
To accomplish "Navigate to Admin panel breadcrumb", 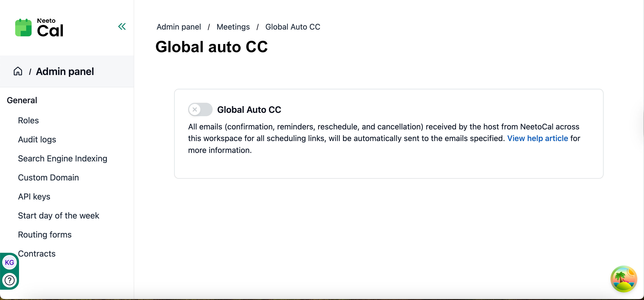I will [x=178, y=27].
